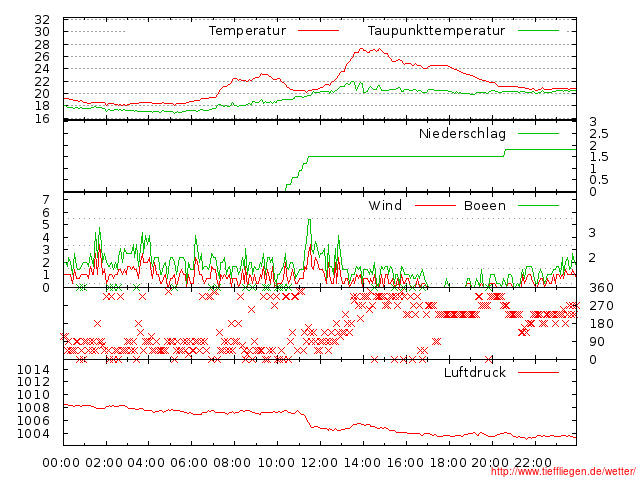Click the 24 temperature axis value
Viewport: 640px width, 480px height.
pos(42,69)
